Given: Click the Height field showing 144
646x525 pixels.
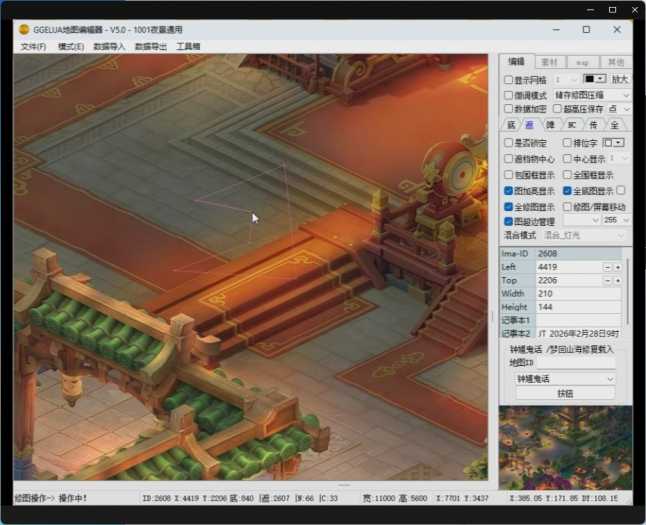Looking at the screenshot, I should point(579,307).
